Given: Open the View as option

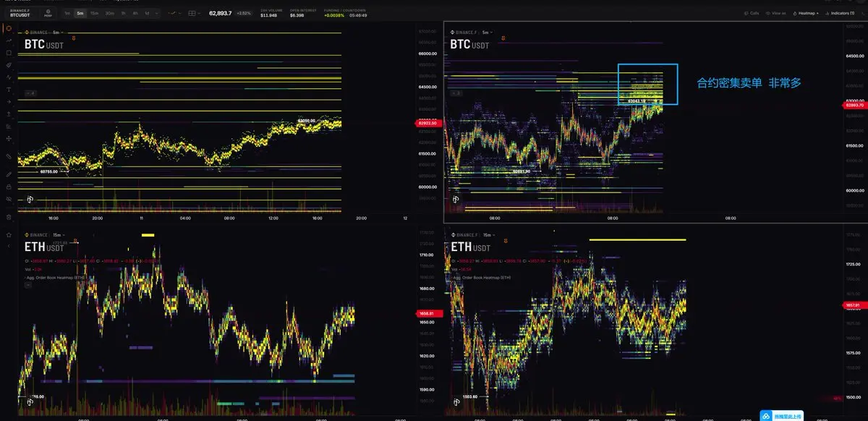Looking at the screenshot, I should coord(776,13).
